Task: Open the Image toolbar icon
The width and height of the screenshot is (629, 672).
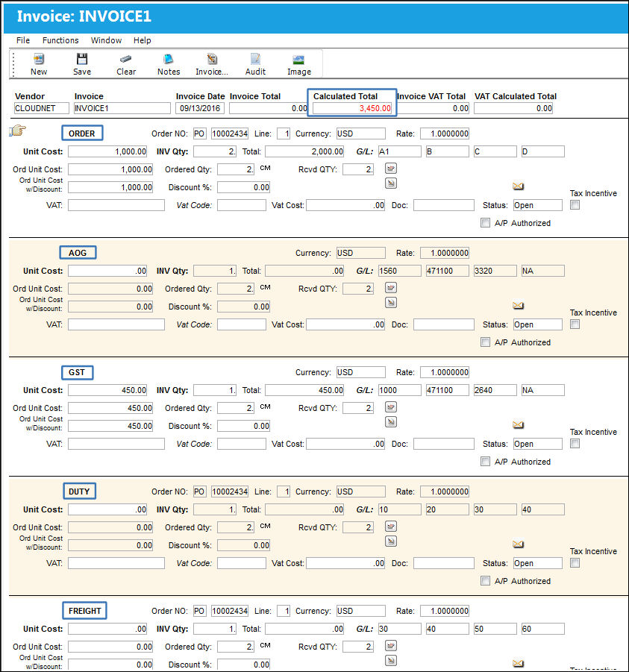Action: pyautogui.click(x=298, y=60)
